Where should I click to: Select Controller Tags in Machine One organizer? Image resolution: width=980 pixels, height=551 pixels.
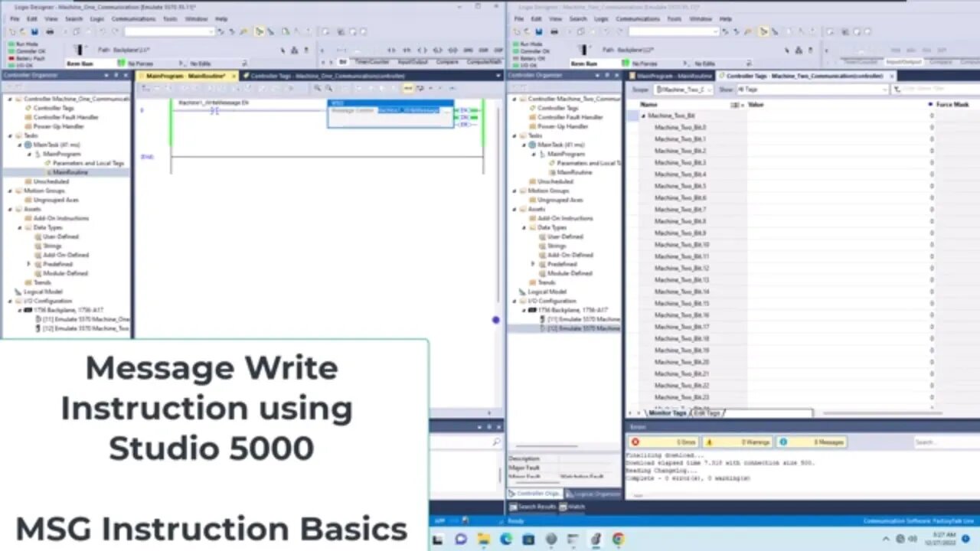[53, 108]
